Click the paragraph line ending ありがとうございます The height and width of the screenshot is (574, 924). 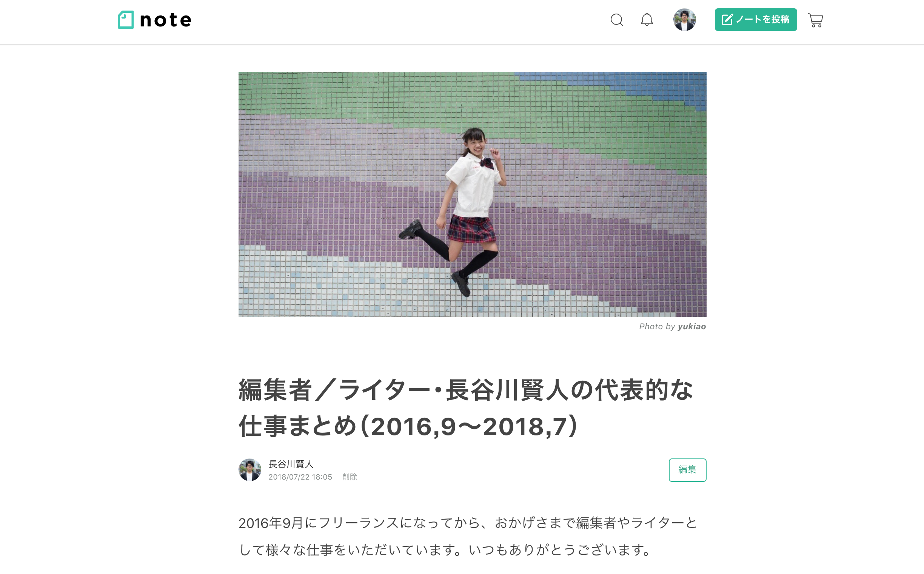click(445, 550)
